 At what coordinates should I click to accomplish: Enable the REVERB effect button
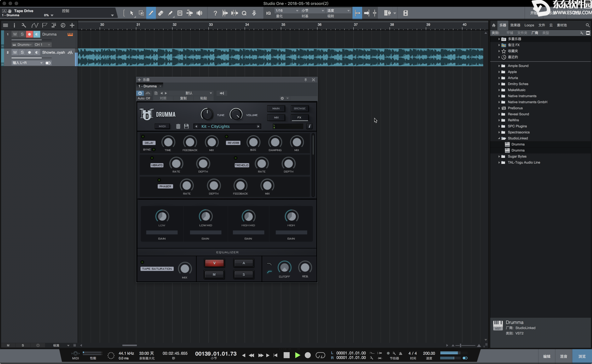233,143
